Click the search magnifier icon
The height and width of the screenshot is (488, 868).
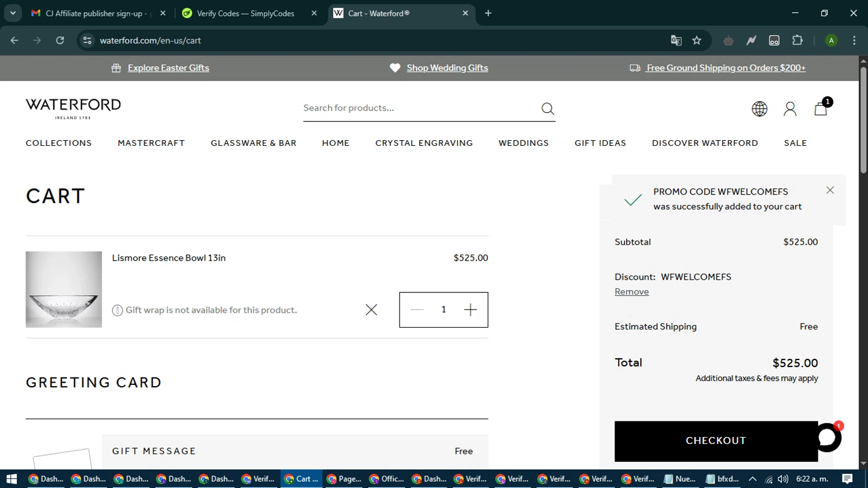[547, 109]
